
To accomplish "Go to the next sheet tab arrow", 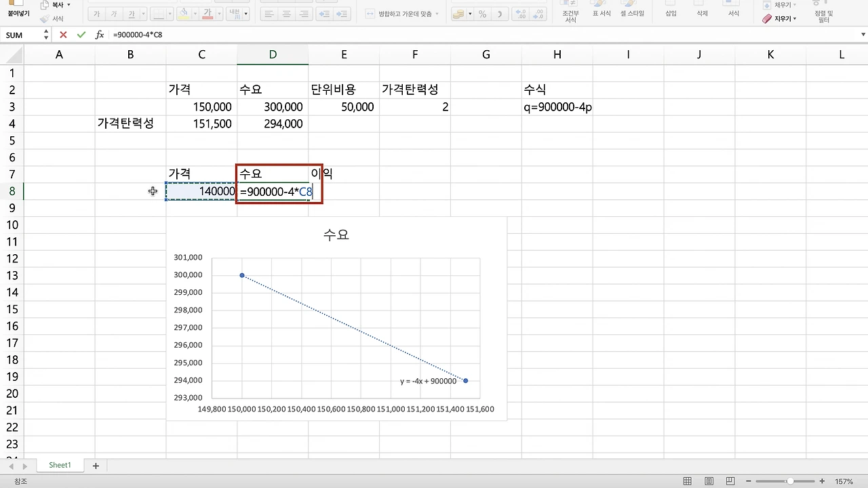I will coord(25,466).
